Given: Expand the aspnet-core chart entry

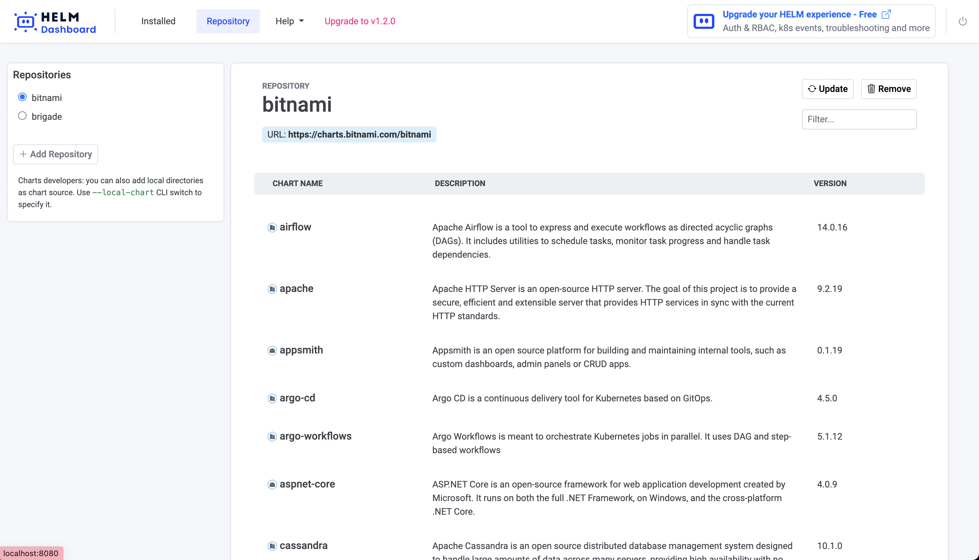Looking at the screenshot, I should 307,485.
